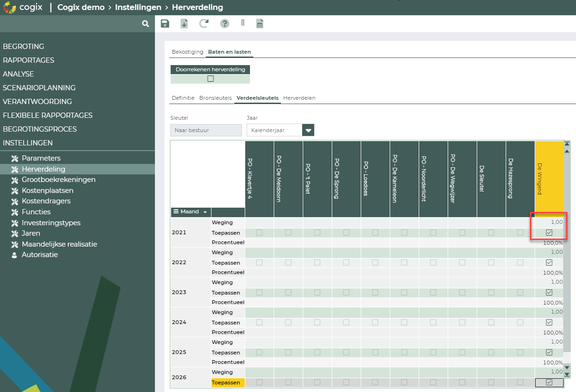Uncheck the 2023 Toepassen box for De Wingerd
The width and height of the screenshot is (576, 392).
point(549,293)
